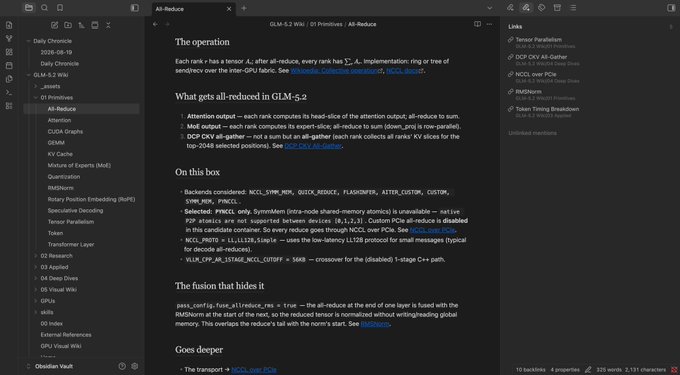The image size is (680, 375).
Task: Collapse the right sidebar toggle
Action: pyautogui.click(x=671, y=8)
